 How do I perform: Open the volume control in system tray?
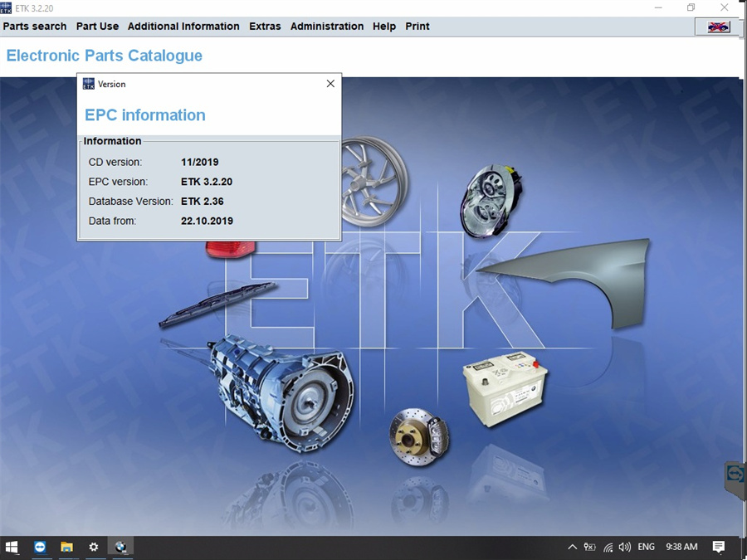point(624,547)
